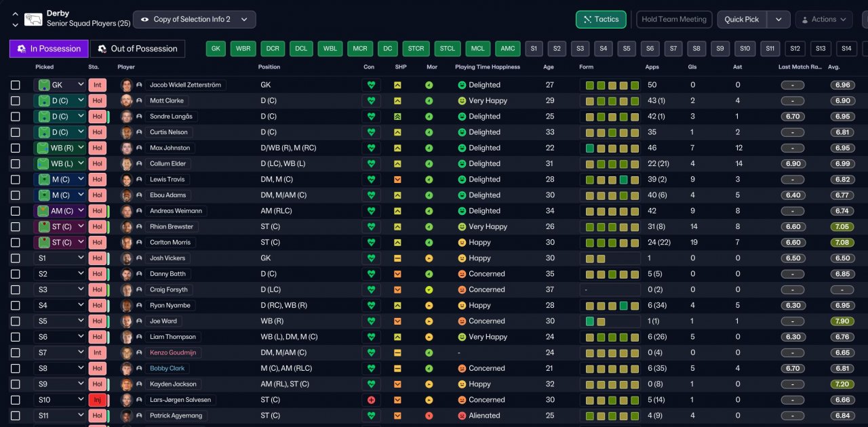Open the Tactics button
Screen dimensions: 868x427
[x=601, y=20]
